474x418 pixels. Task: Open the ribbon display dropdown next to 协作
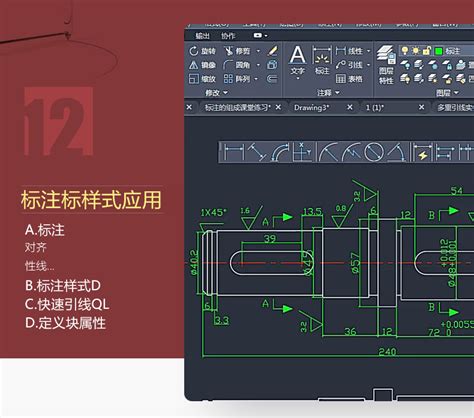click(260, 35)
